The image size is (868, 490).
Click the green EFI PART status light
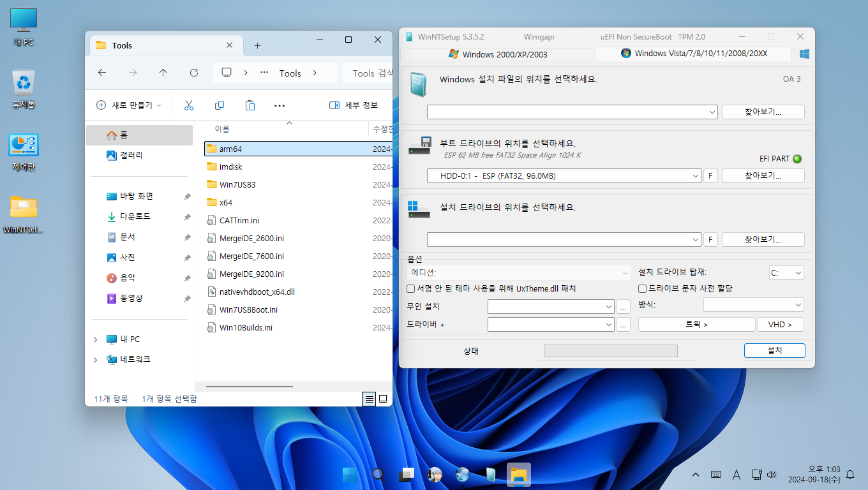tap(797, 159)
